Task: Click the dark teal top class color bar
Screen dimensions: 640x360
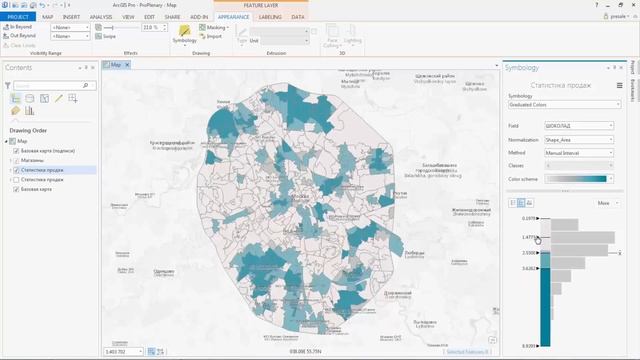Action: click(545, 307)
